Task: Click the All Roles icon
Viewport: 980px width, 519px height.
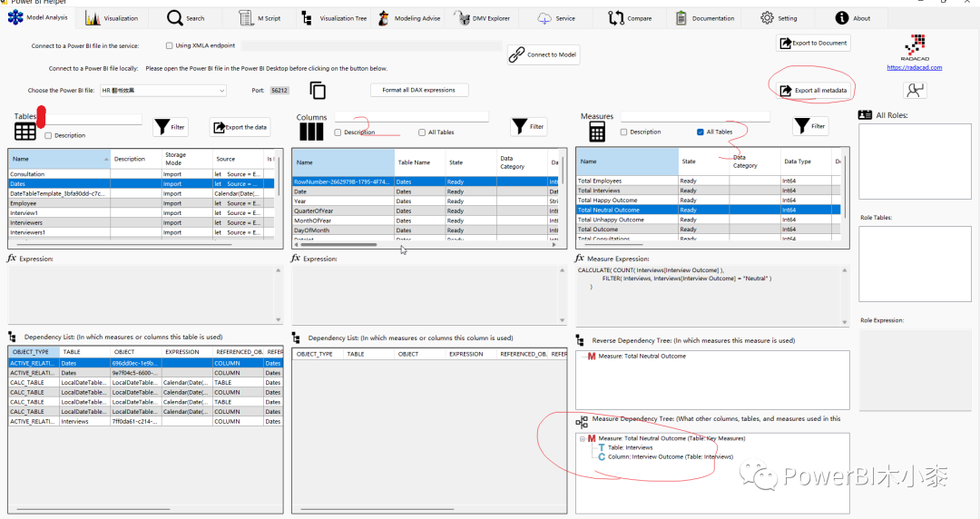Action: [x=865, y=115]
